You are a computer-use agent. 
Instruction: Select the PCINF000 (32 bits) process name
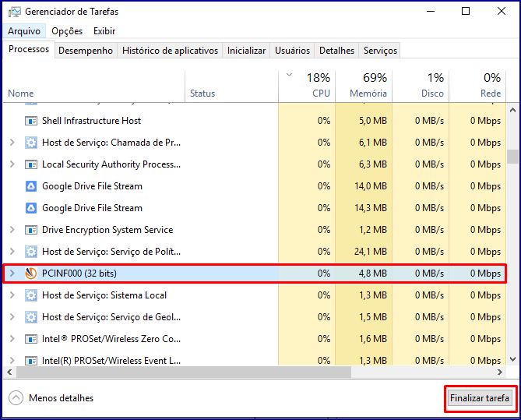click(x=79, y=274)
